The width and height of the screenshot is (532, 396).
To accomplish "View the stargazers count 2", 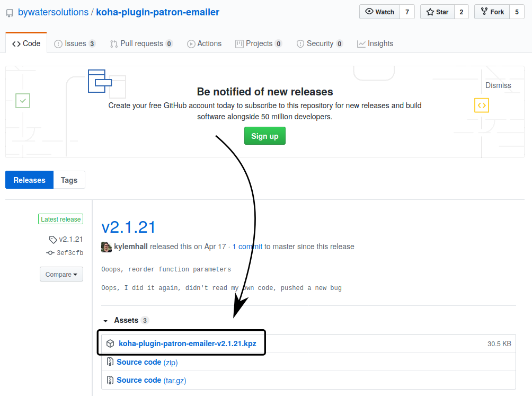I will click(x=461, y=12).
